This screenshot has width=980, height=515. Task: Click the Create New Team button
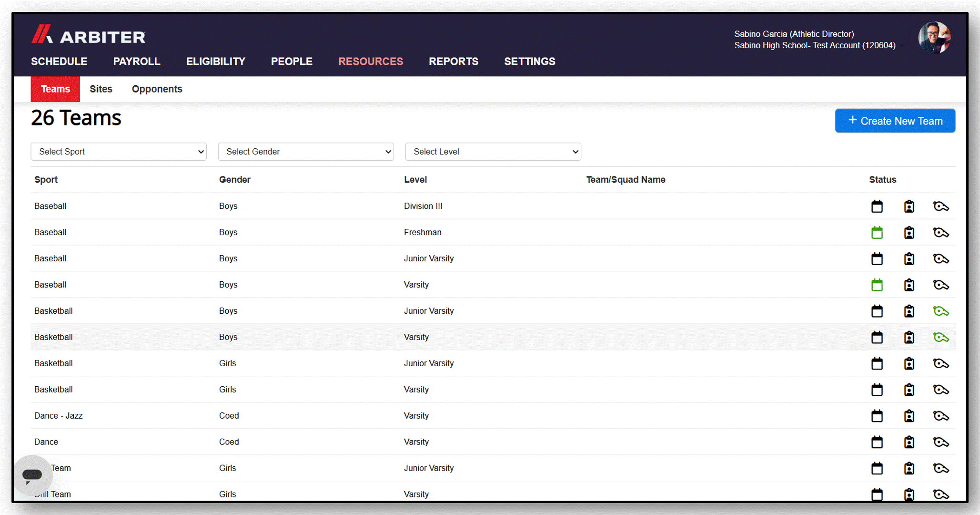click(x=895, y=121)
